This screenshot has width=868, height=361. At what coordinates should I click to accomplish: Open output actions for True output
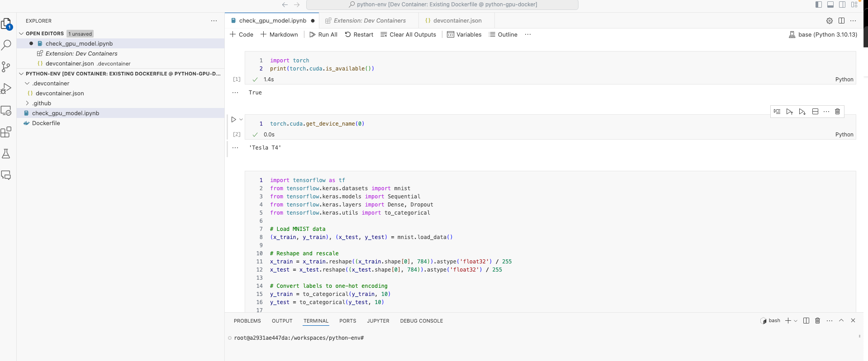coord(235,93)
